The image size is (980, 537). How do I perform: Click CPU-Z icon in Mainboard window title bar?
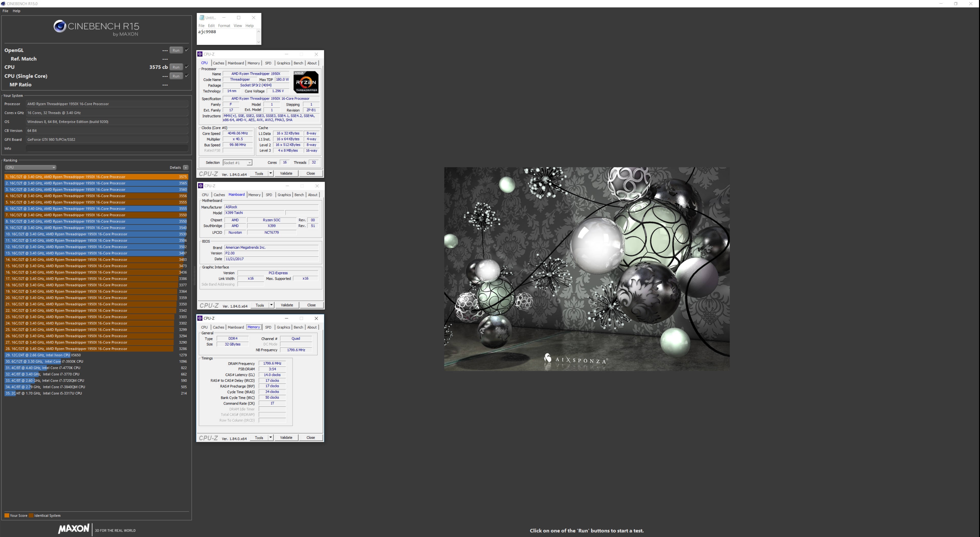click(x=201, y=186)
